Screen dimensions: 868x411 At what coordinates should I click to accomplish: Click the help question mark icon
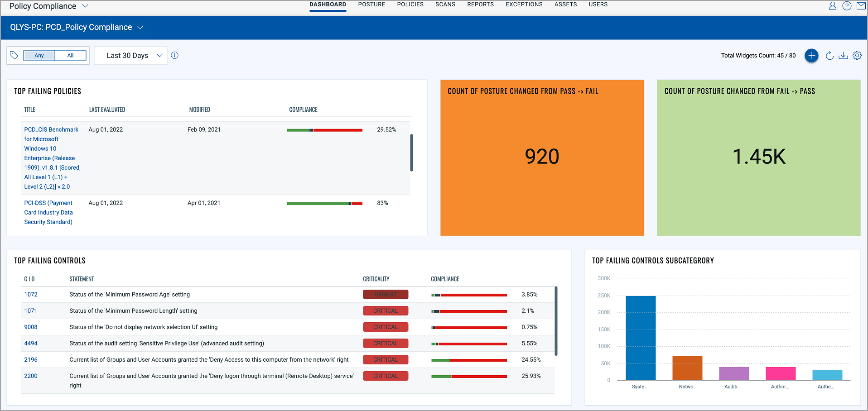pyautogui.click(x=847, y=6)
